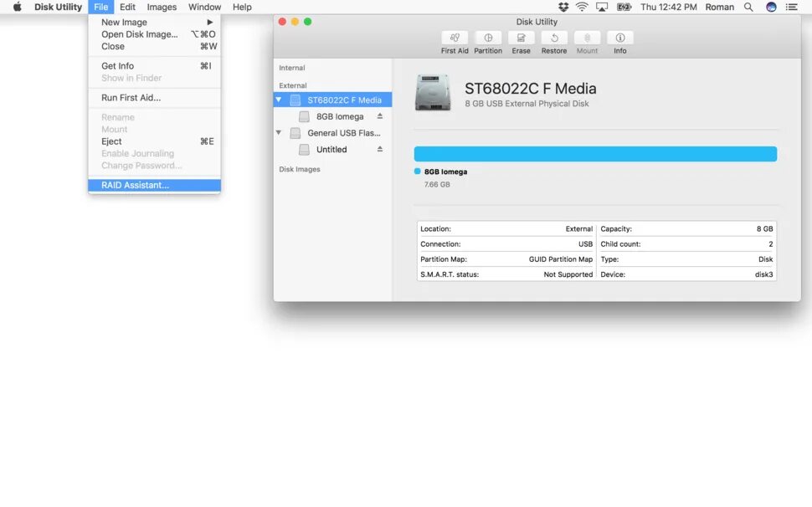Open the Images menu
Viewport: 812px width, 507px height.
[162, 7]
